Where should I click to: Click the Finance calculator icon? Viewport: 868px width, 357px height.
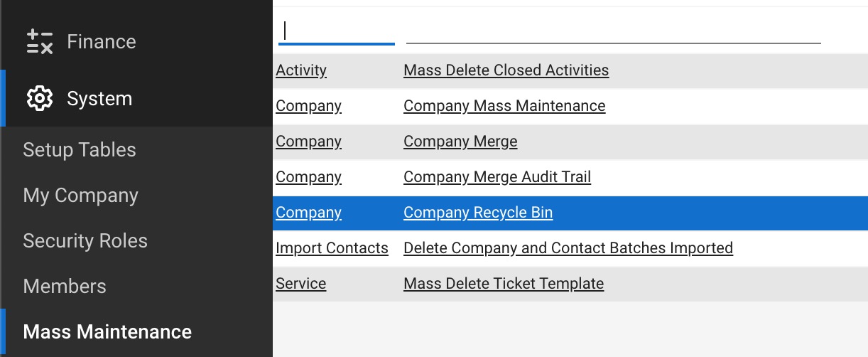40,42
